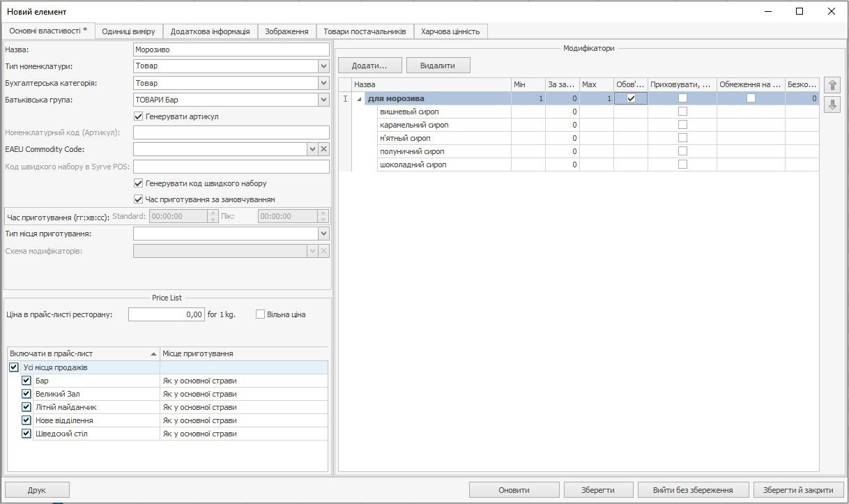Sort by Включати в прайс-лист column
The image size is (849, 504).
(x=83, y=353)
